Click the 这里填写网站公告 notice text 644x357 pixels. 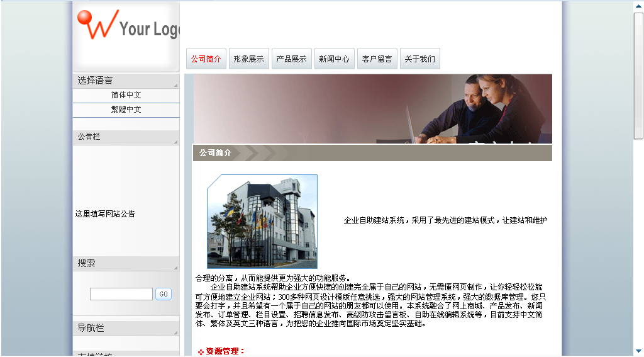coord(105,214)
